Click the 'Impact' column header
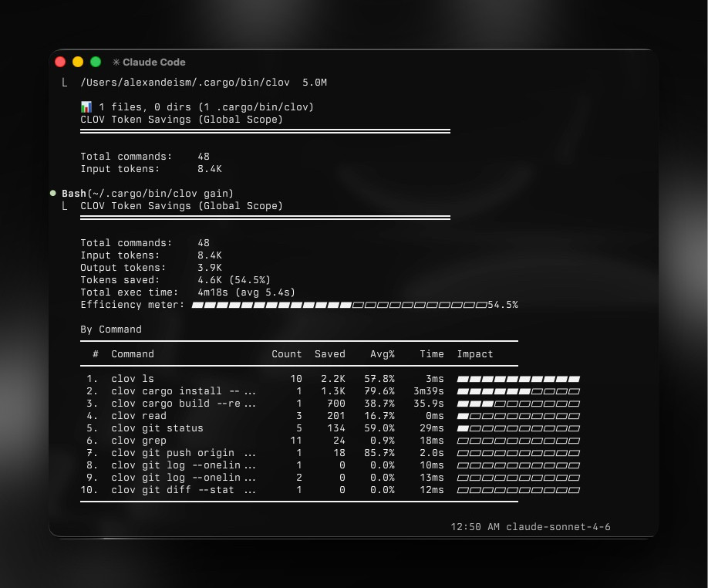708x588 pixels. 475,354
